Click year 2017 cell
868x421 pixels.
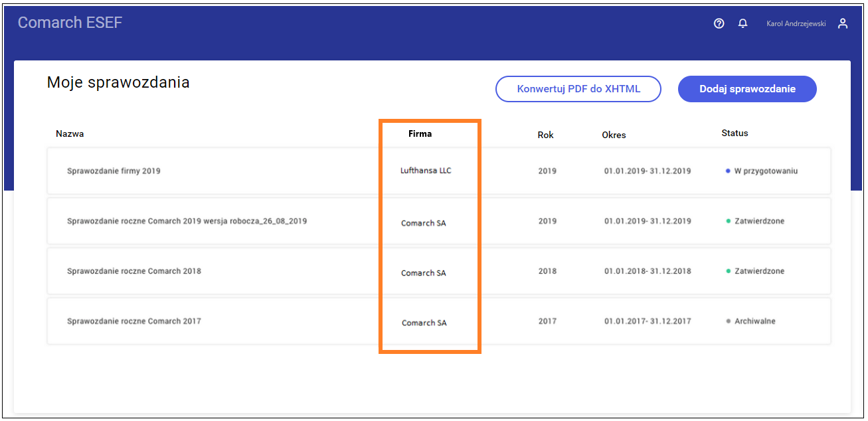[547, 321]
